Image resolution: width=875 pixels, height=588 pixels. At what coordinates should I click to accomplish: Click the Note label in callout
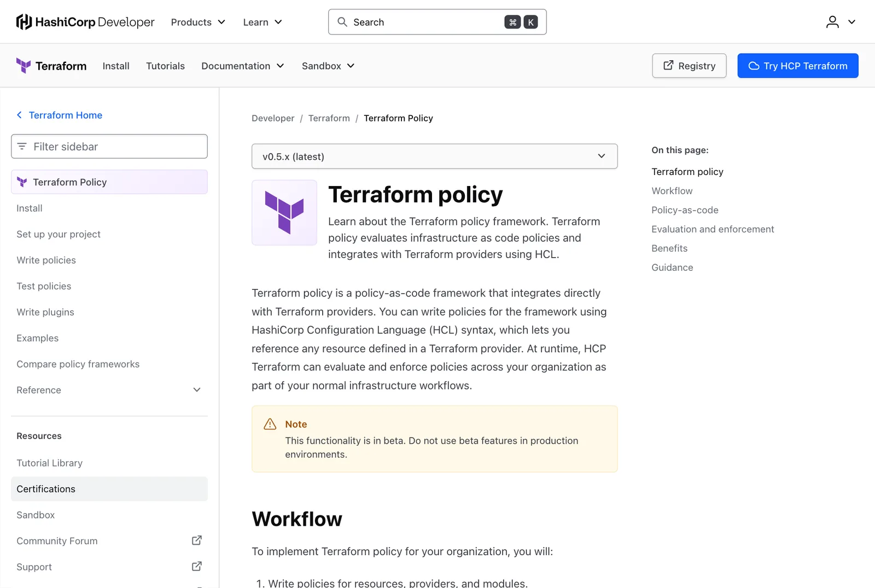pyautogui.click(x=296, y=424)
